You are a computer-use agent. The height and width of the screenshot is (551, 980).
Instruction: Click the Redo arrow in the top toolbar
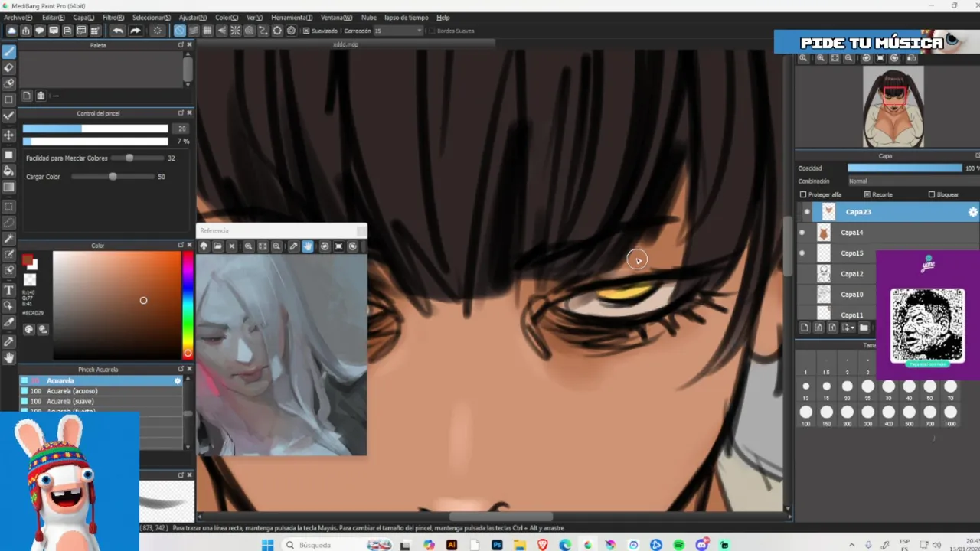[x=135, y=31]
